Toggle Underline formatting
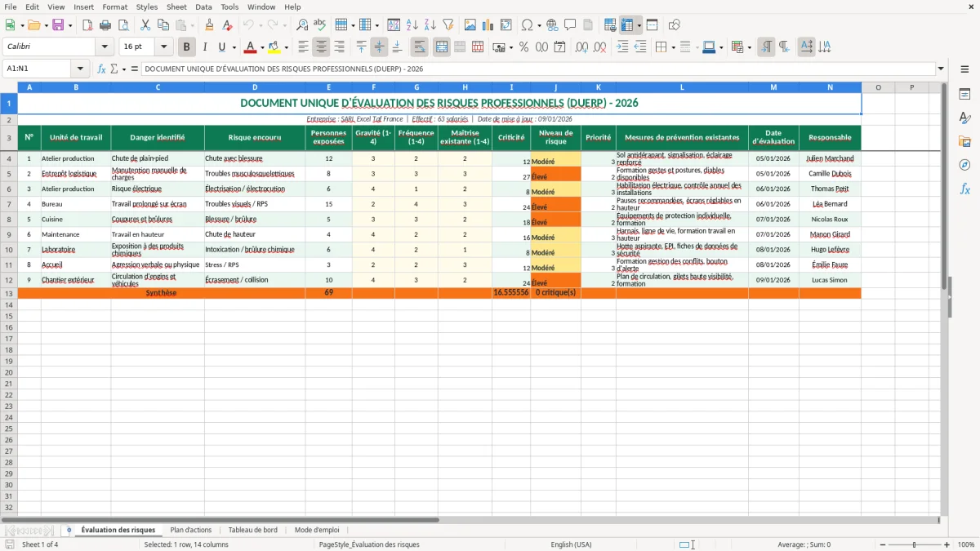 pyautogui.click(x=221, y=47)
